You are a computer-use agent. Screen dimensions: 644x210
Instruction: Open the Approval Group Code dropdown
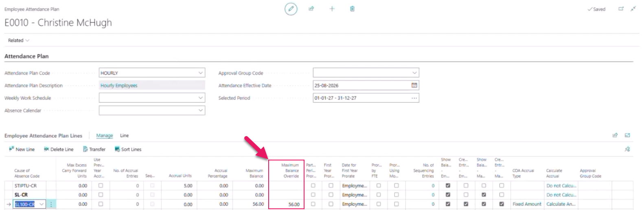[414, 73]
